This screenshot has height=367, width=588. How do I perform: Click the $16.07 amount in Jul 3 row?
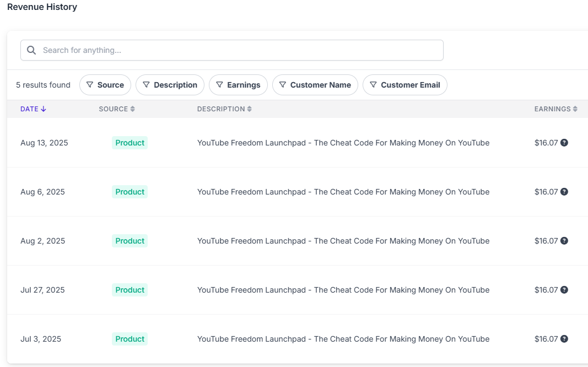pos(546,339)
